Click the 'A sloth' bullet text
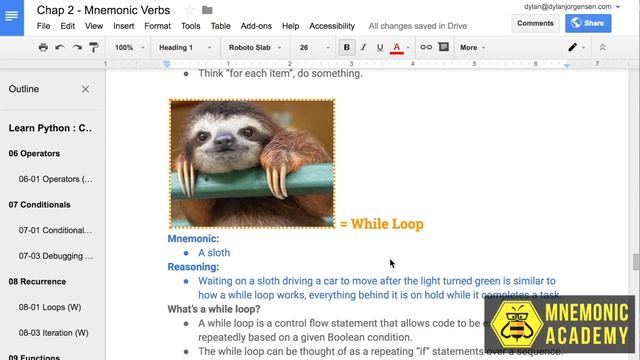Image resolution: width=640 pixels, height=360 pixels. pos(214,253)
